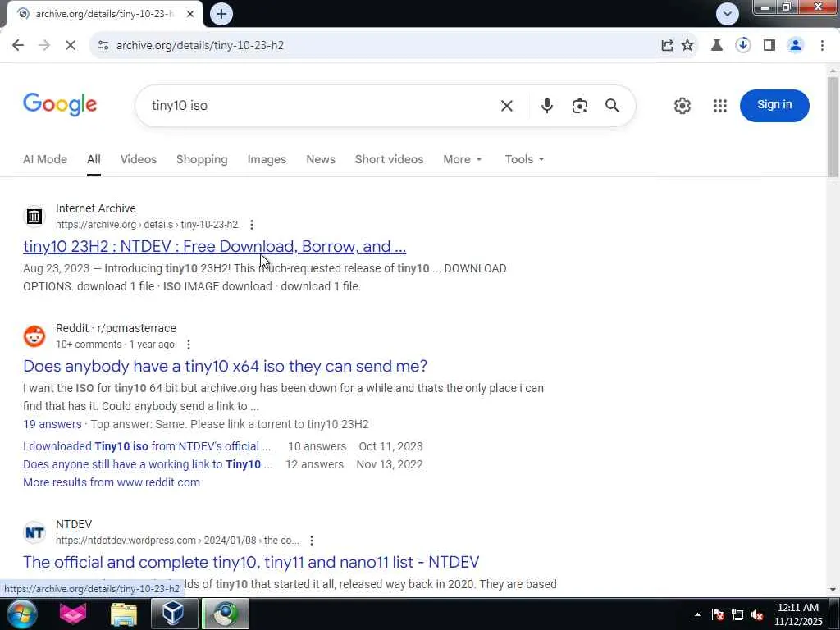This screenshot has height=630, width=840.
Task: Open the taskbar clock showing 12:11 AM
Action: pos(797,614)
